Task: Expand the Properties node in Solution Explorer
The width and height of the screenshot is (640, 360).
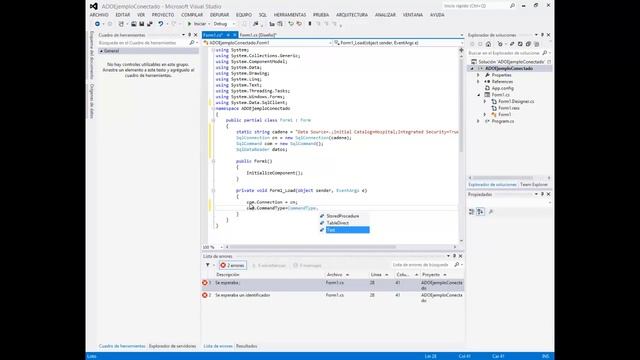Action: pos(478,75)
